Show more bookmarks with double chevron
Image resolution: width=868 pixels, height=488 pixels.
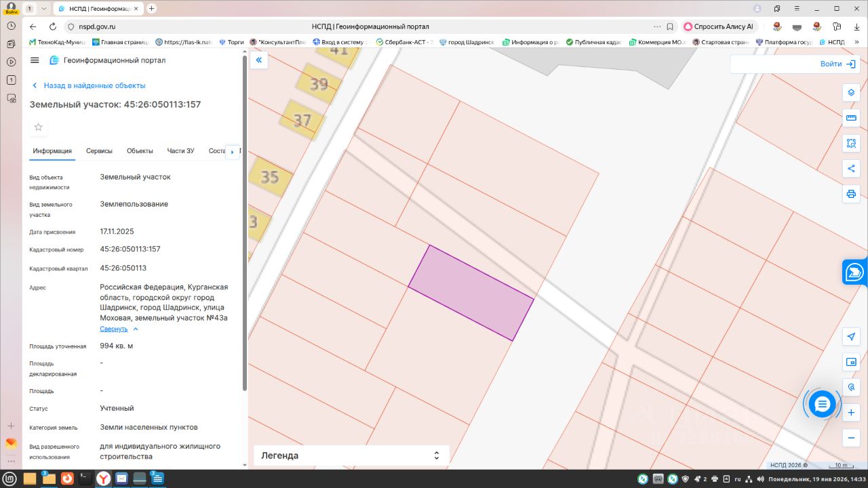[857, 42]
